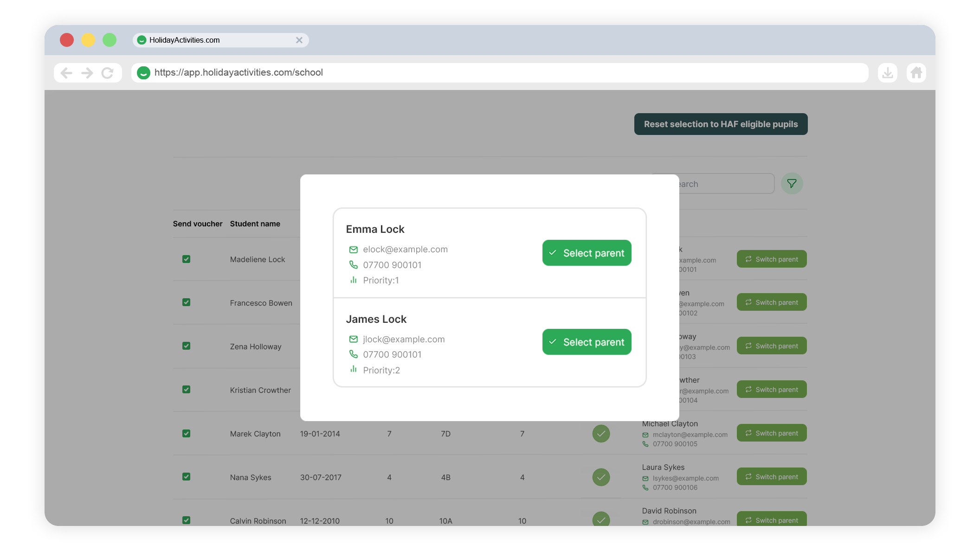Click the browser back arrow

tap(66, 73)
